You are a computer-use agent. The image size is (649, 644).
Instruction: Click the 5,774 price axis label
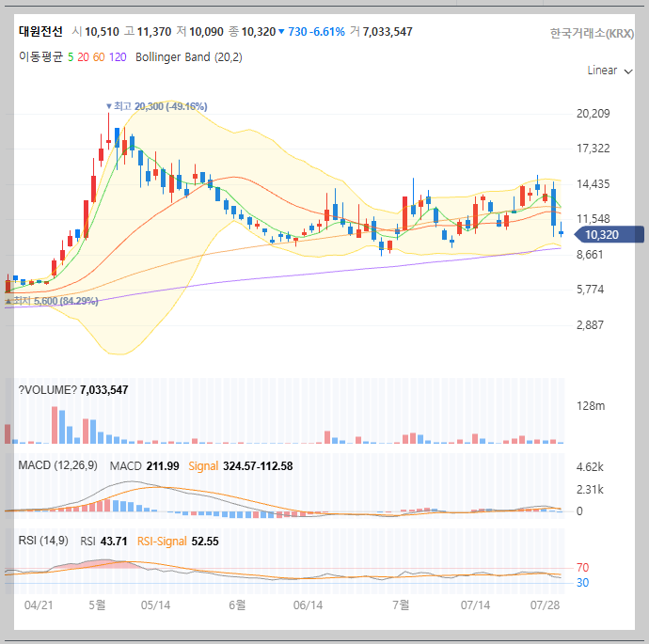point(591,290)
